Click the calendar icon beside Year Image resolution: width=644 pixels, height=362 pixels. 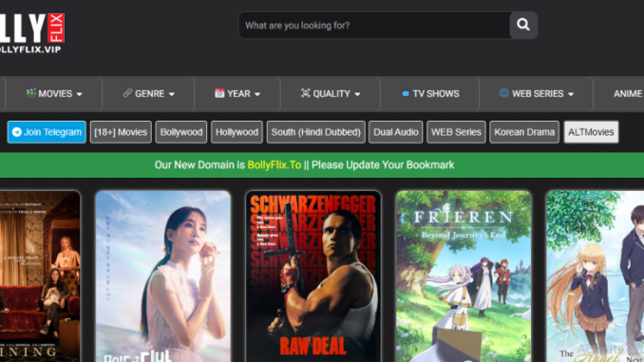219,93
